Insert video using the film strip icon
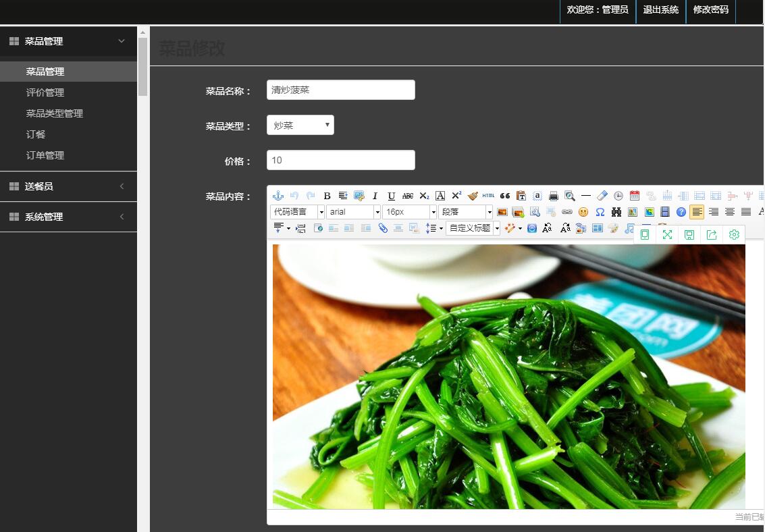This screenshot has width=765, height=532. [x=665, y=212]
